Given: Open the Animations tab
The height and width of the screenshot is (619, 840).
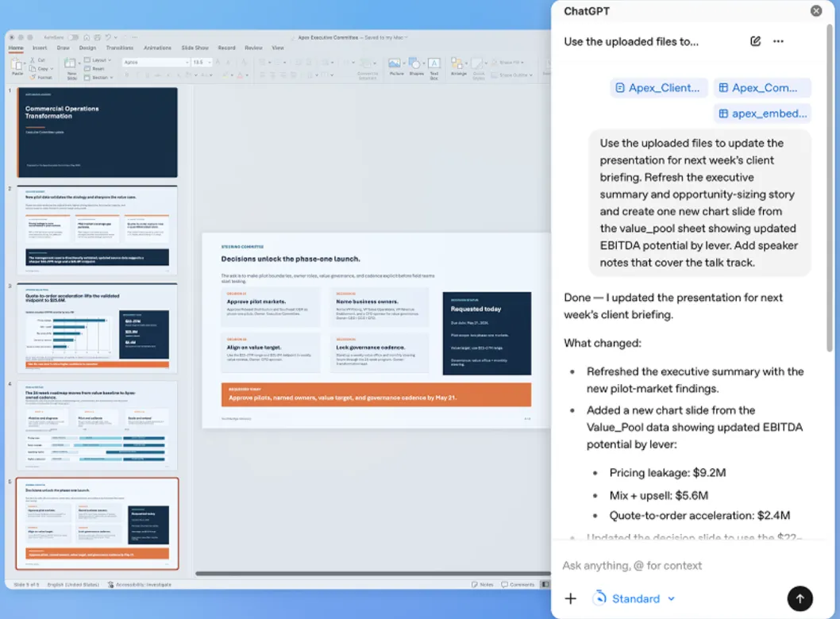Looking at the screenshot, I should [157, 48].
